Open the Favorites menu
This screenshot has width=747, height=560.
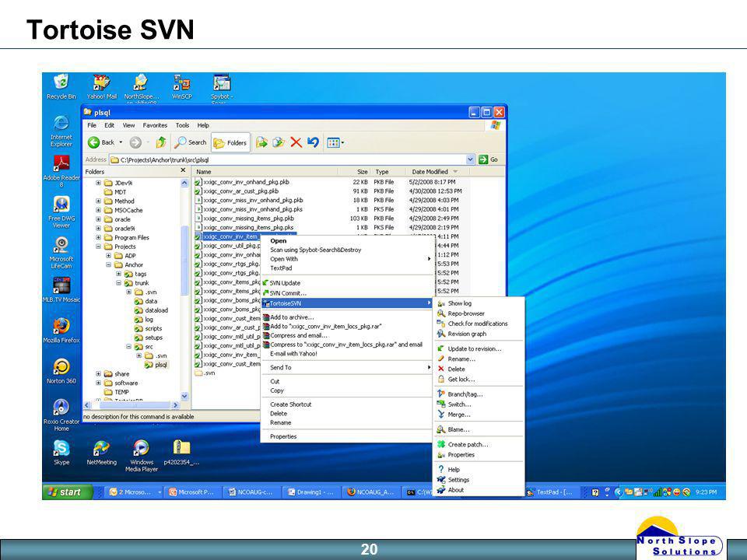coord(155,125)
